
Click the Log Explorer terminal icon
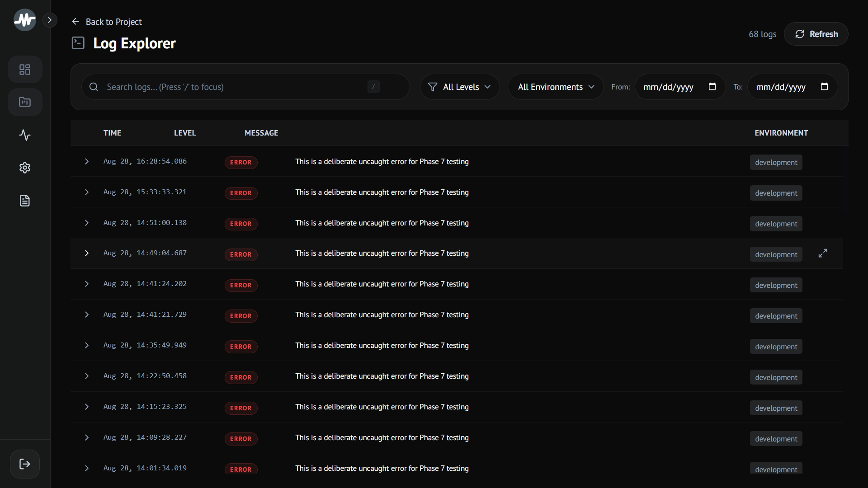(78, 43)
